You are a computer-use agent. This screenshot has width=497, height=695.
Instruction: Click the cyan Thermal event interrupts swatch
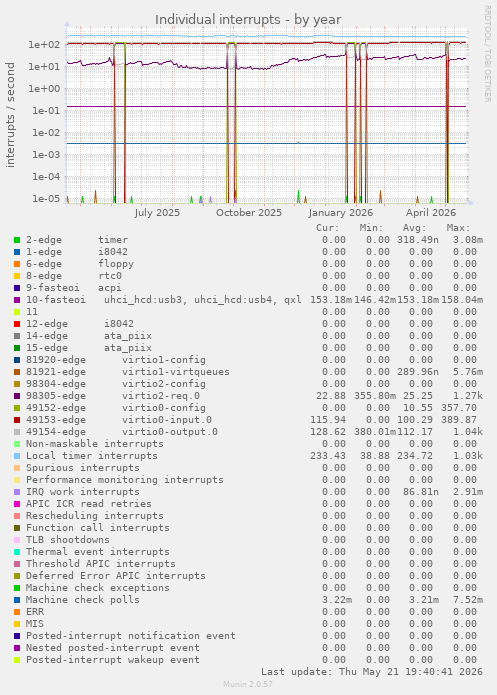17,552
